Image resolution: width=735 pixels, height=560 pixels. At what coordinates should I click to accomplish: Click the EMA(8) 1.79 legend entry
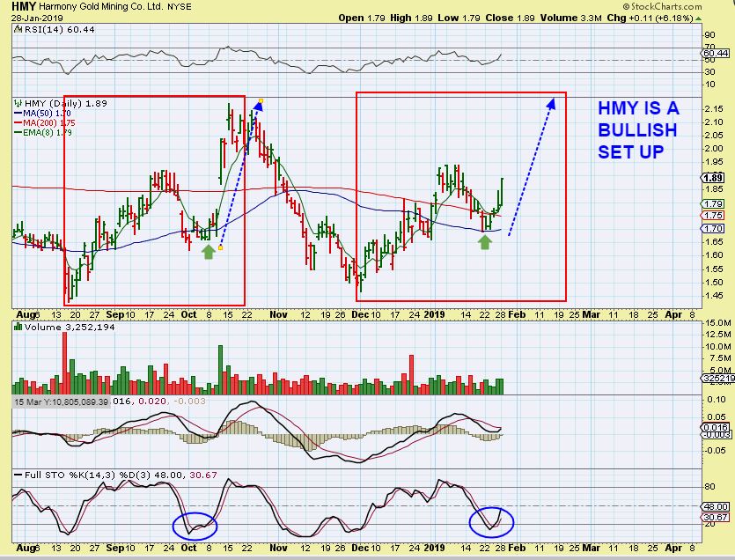point(43,132)
